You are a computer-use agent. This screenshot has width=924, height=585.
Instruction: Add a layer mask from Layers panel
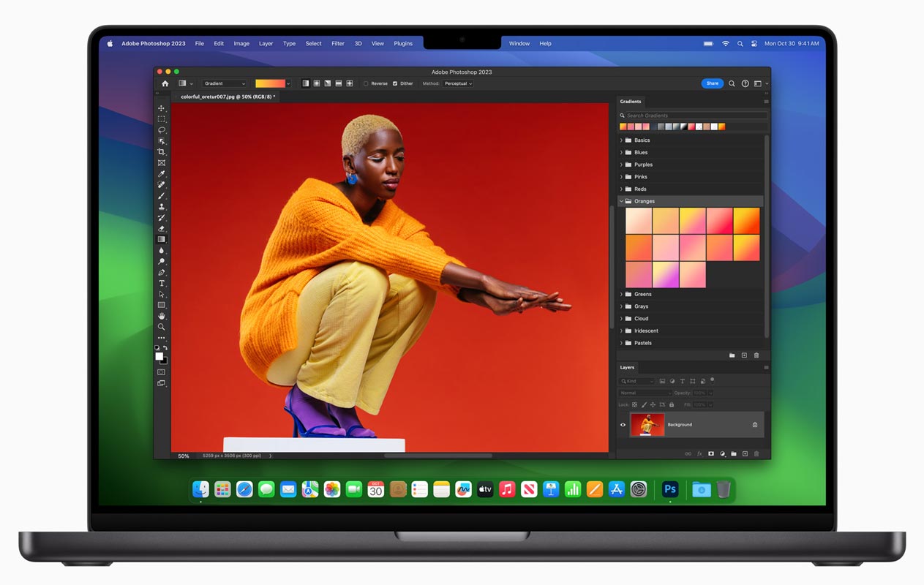click(710, 454)
